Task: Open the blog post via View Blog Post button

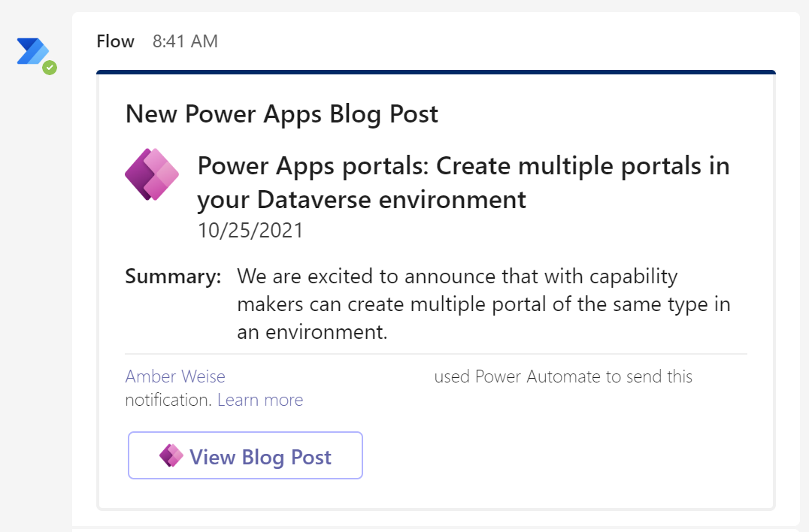Action: click(245, 455)
